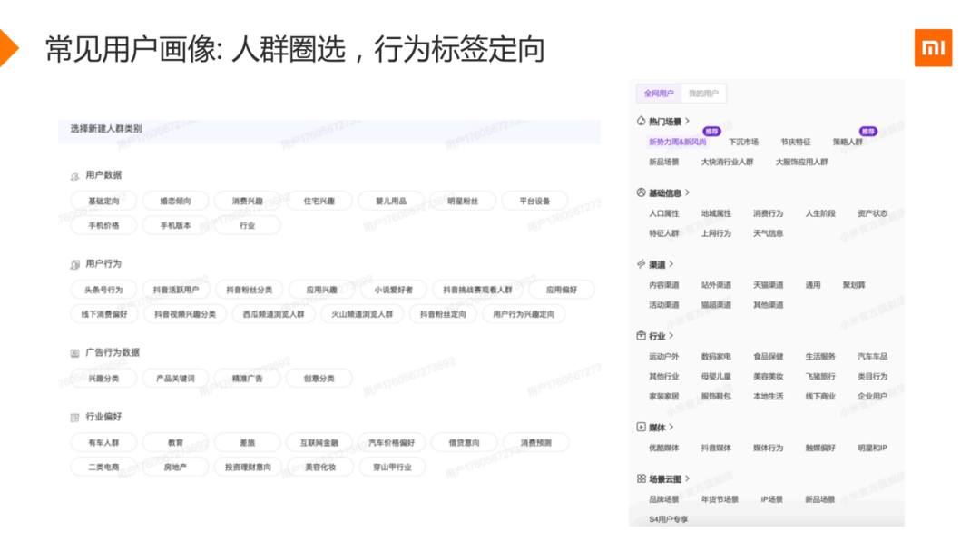Expand the 场景云图 chevron arrow
The width and height of the screenshot is (980, 552).
(x=688, y=478)
